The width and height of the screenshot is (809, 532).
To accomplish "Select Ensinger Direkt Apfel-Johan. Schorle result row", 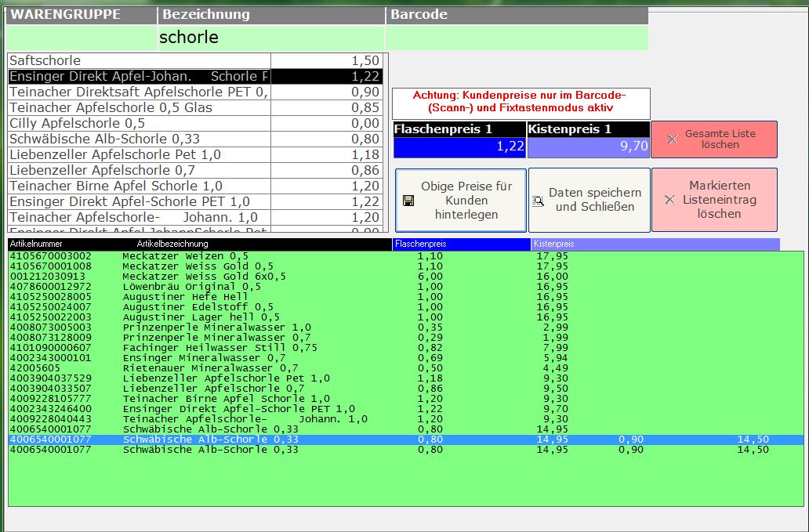I will click(195, 76).
